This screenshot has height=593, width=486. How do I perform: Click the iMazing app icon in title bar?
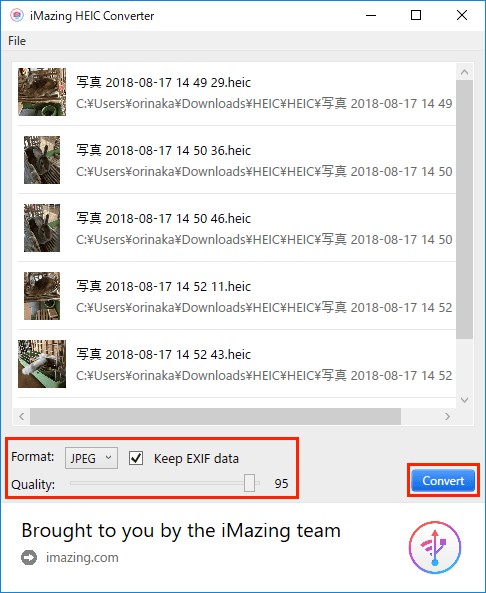[x=17, y=16]
